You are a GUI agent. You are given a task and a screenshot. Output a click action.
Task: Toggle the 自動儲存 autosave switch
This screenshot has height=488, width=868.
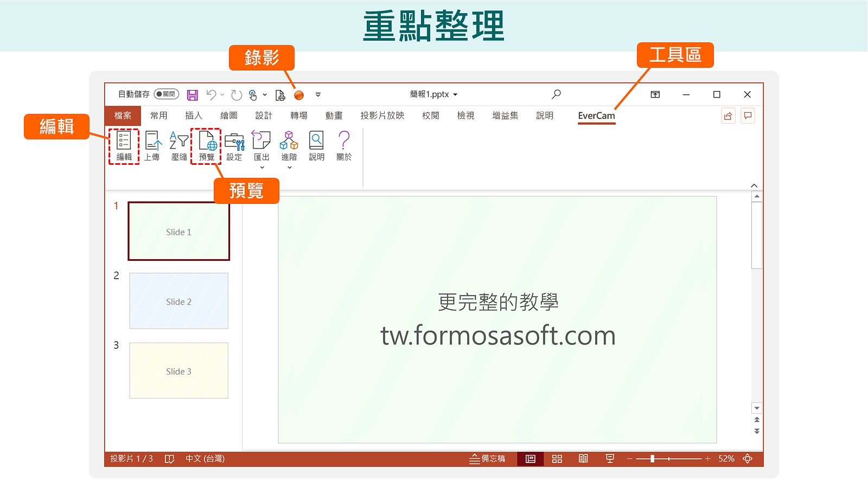coord(166,94)
